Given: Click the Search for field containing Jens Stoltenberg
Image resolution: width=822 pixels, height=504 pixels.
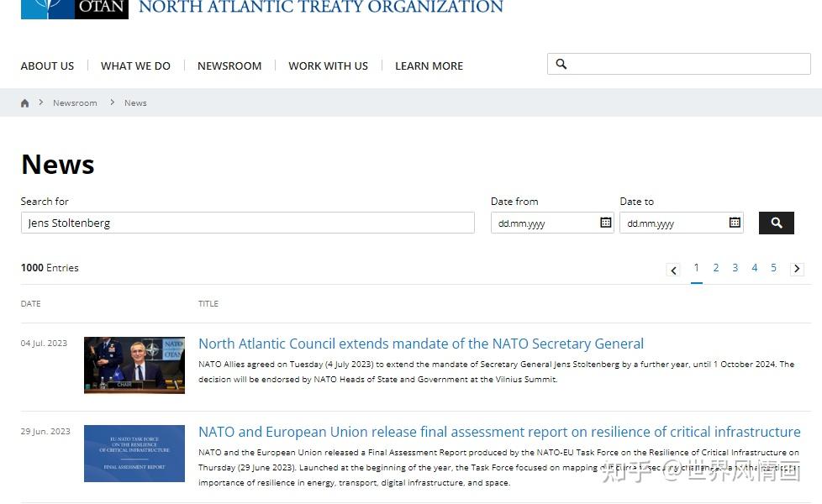Looking at the screenshot, I should (247, 223).
